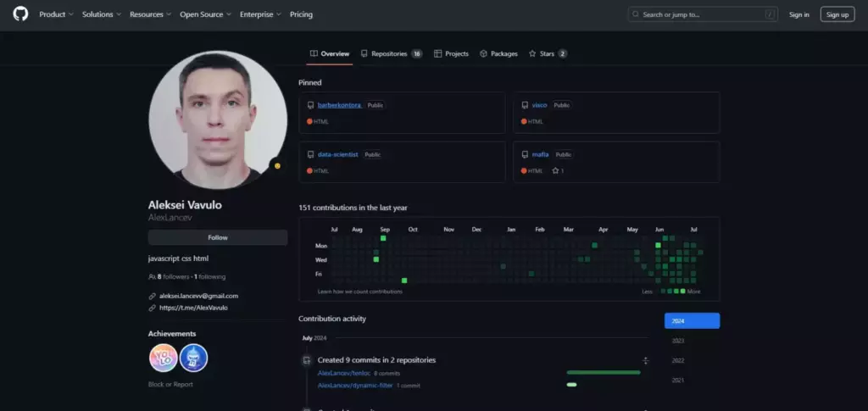
Task: Click the aleksei.lancevv@gmail.com link
Action: [198, 296]
